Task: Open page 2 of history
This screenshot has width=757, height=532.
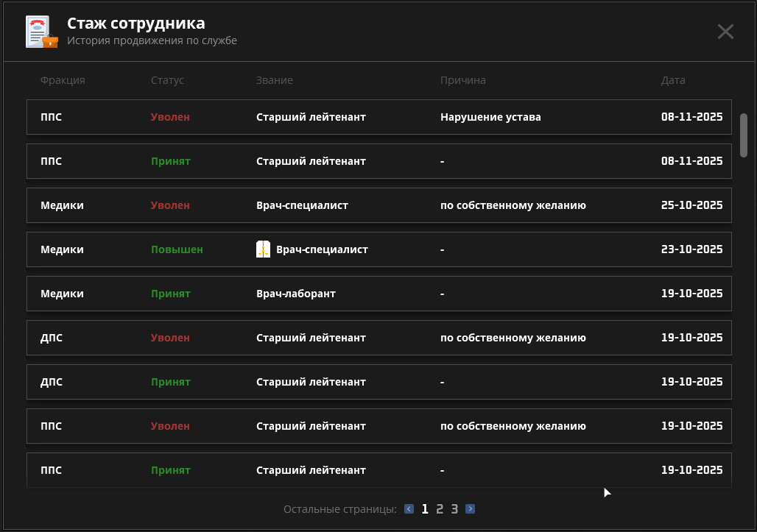Action: pyautogui.click(x=440, y=508)
